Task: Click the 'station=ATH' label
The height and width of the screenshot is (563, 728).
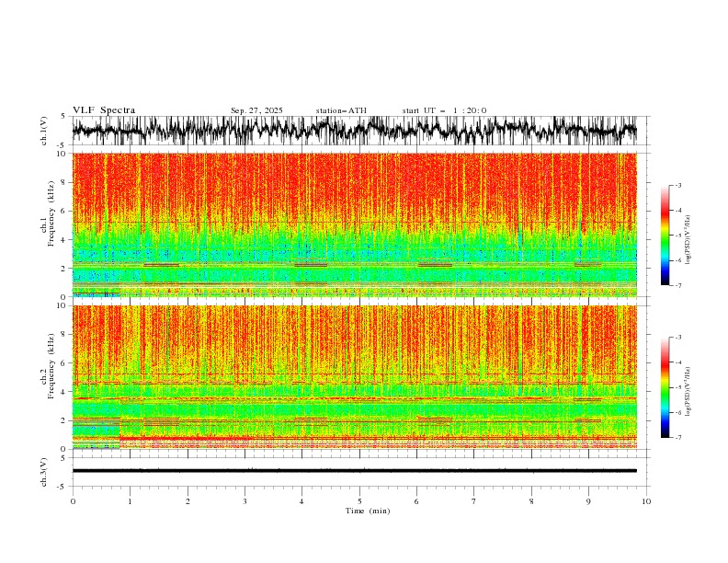Action: point(341,110)
